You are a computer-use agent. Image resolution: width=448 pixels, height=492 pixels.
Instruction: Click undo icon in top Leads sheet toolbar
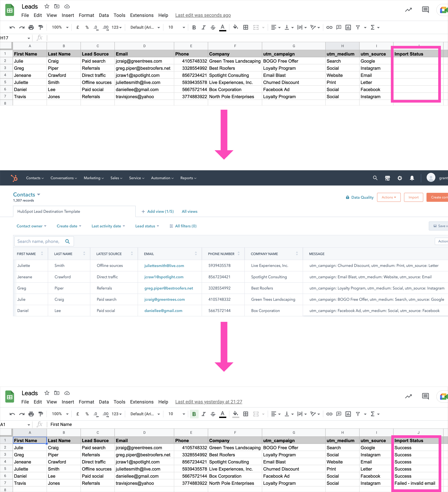tap(12, 27)
